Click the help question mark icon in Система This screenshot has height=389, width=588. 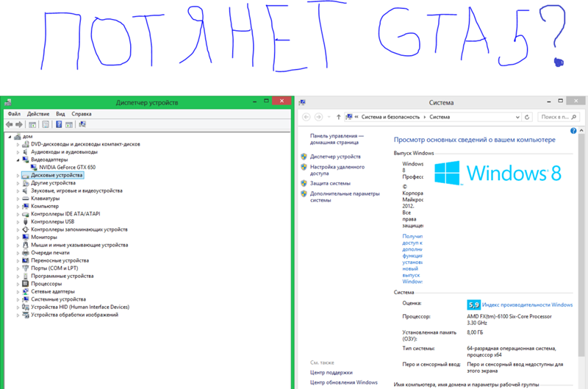click(573, 131)
